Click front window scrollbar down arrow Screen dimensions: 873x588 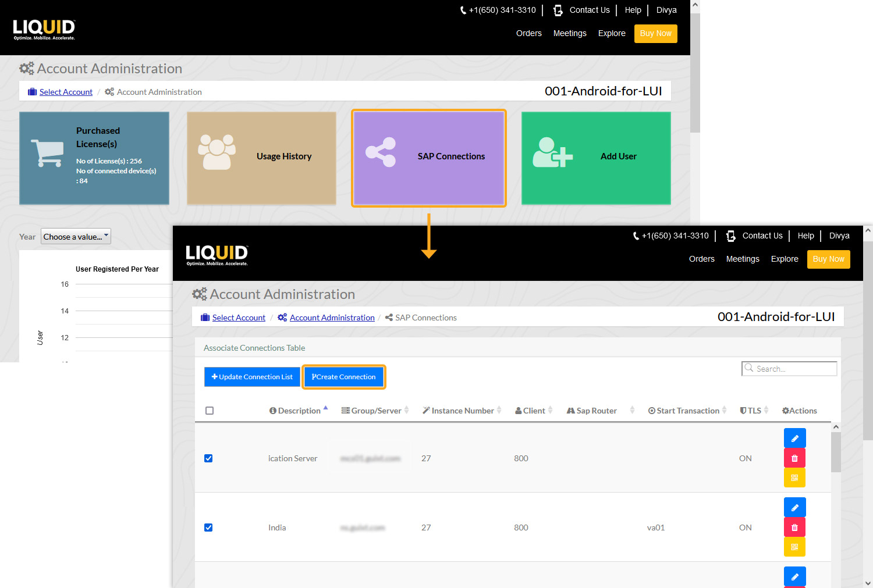[868, 583]
